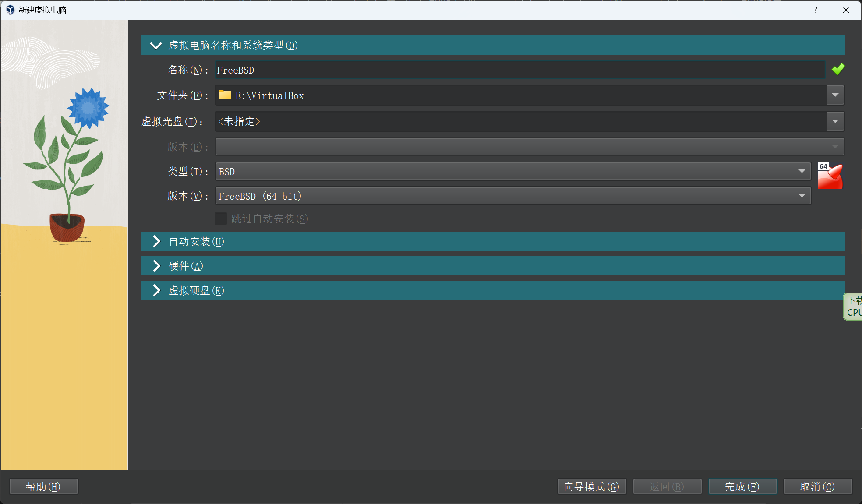Close the 新建虚拟电脑 dialog window
Viewport: 862px width, 504px height.
[846, 10]
